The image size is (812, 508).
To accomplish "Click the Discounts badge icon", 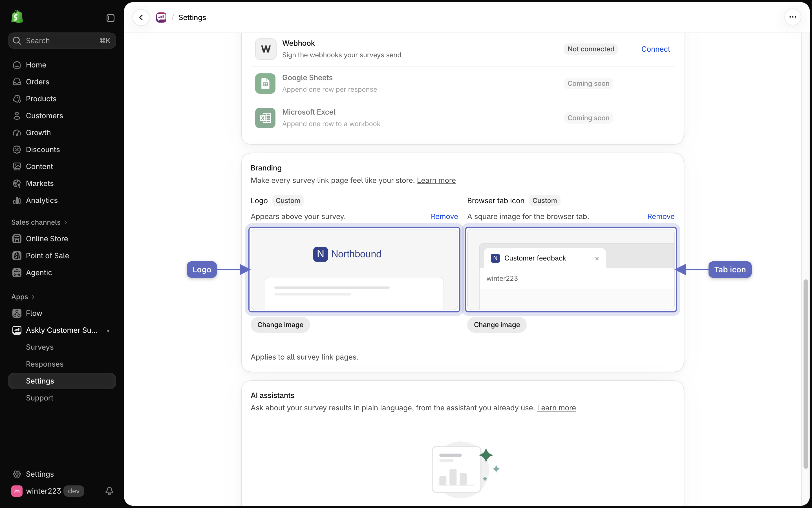I will (17, 150).
